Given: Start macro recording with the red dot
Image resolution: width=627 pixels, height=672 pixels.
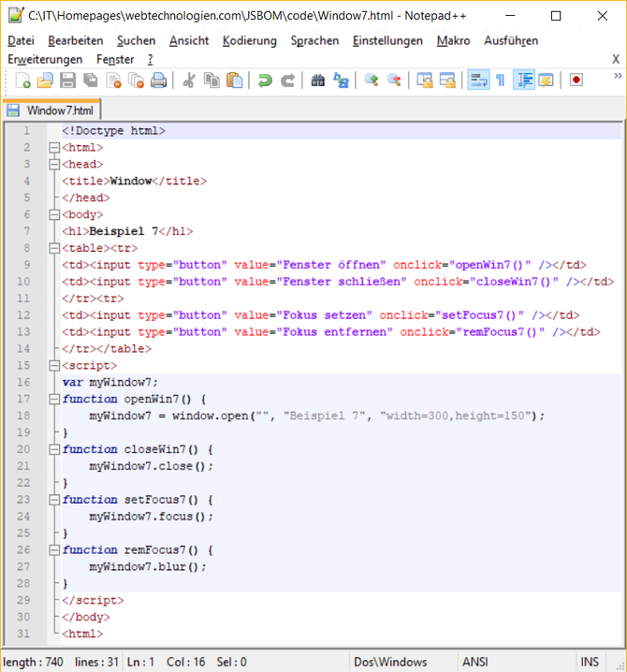Looking at the screenshot, I should [576, 80].
